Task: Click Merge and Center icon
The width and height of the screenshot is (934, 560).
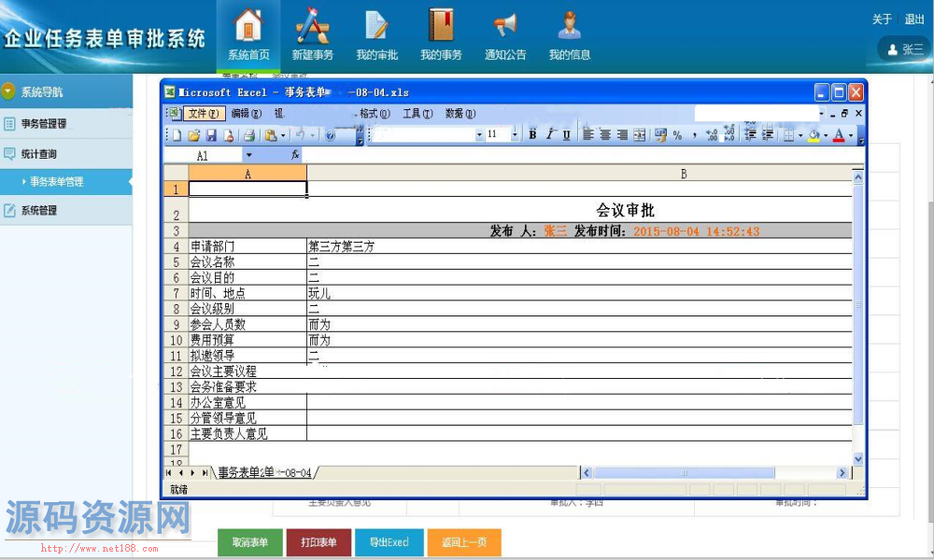Action: coord(639,135)
